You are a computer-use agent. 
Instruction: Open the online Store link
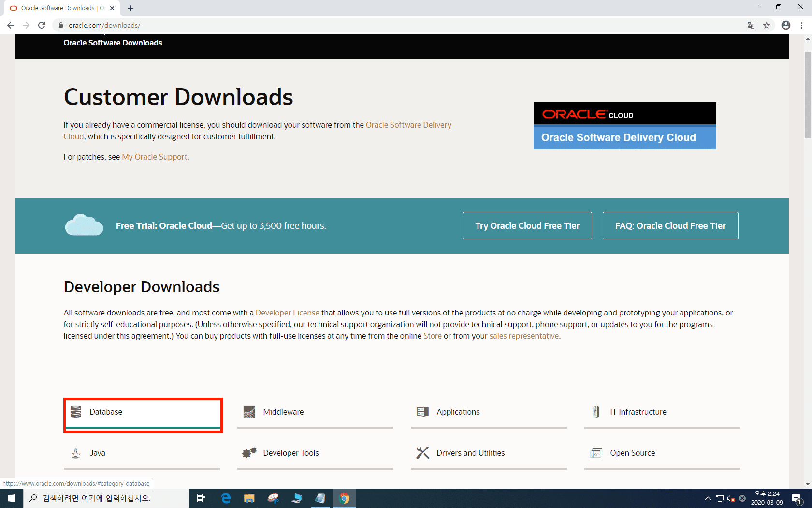(433, 336)
